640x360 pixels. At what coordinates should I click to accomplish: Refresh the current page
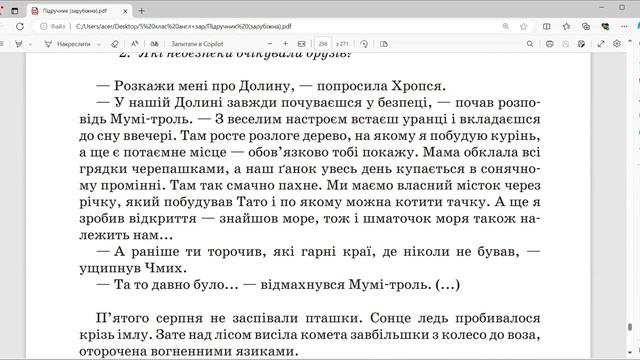click(x=20, y=26)
